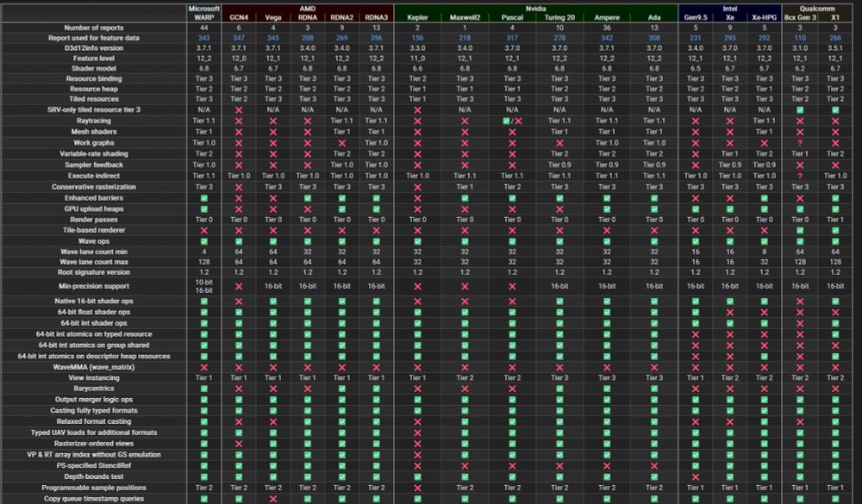The height and width of the screenshot is (504, 862).
Task: Click the RDNA3 column header
Action: 376,17
